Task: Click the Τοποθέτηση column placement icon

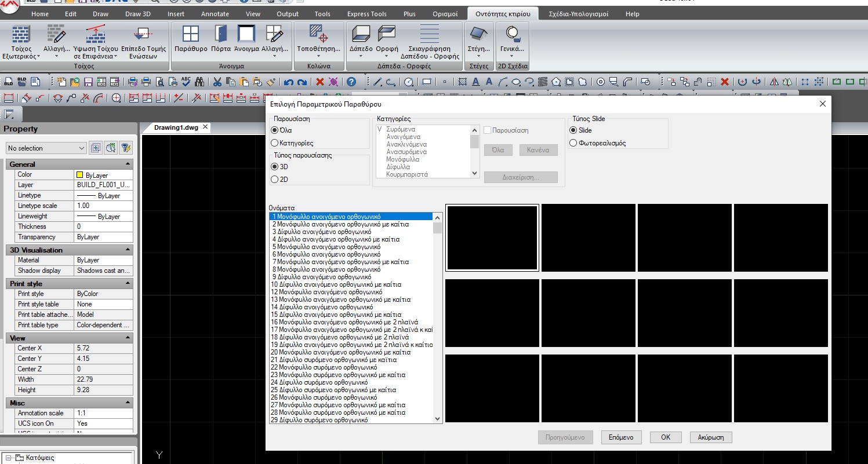Action: [318, 35]
